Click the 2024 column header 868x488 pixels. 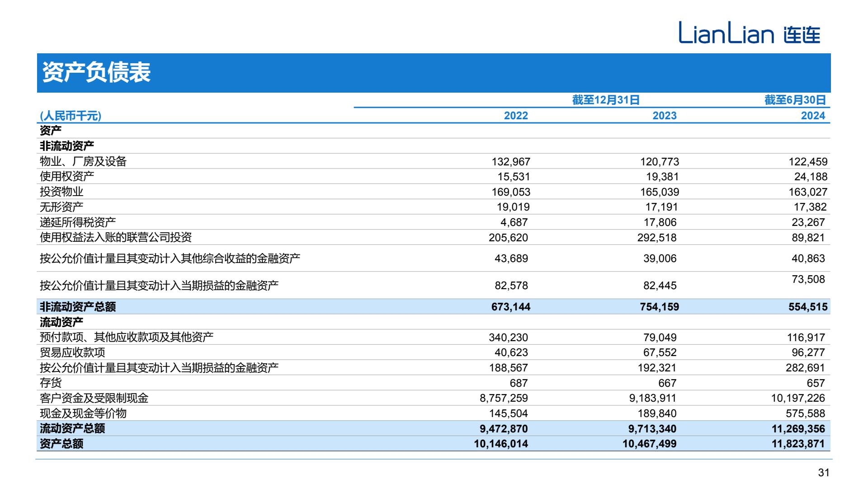tap(813, 116)
